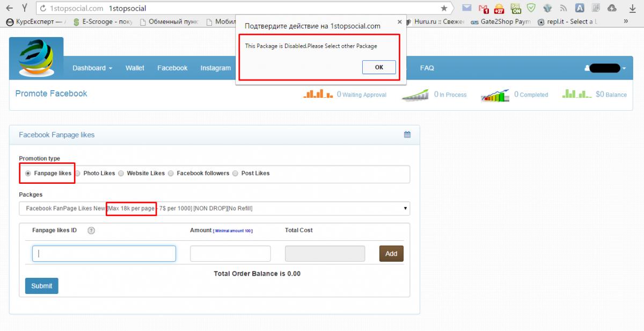Select the Facebook followers radio button
This screenshot has width=644, height=331.
(x=171, y=174)
